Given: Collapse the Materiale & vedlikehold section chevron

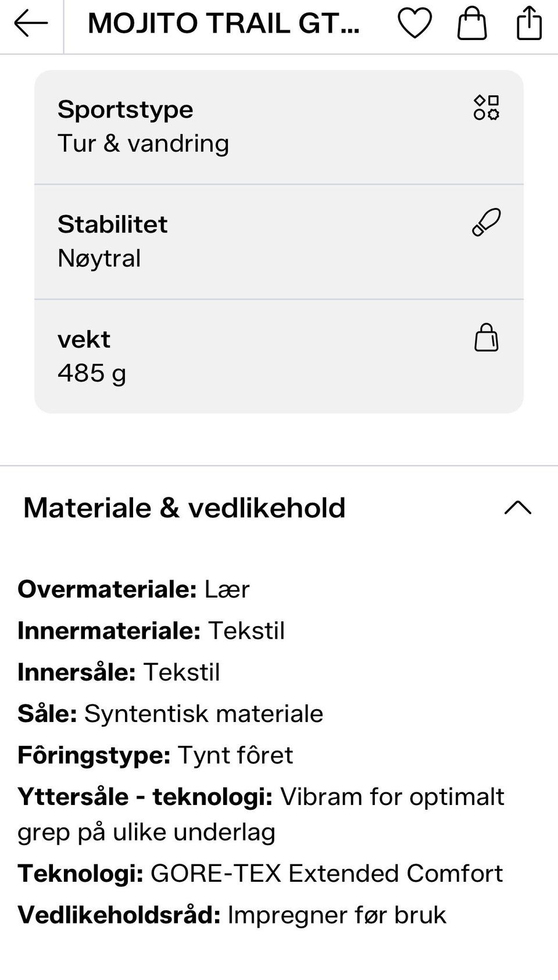Looking at the screenshot, I should tap(518, 507).
